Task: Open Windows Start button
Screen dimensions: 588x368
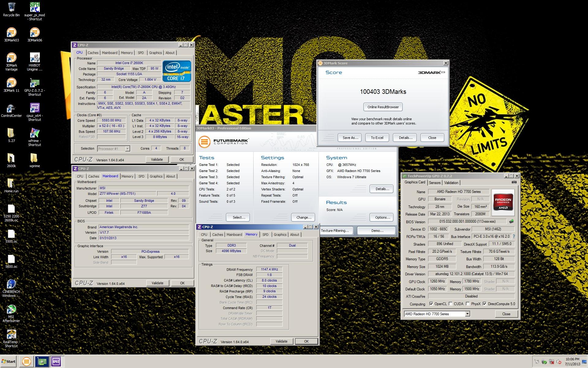Action: tap(8, 361)
